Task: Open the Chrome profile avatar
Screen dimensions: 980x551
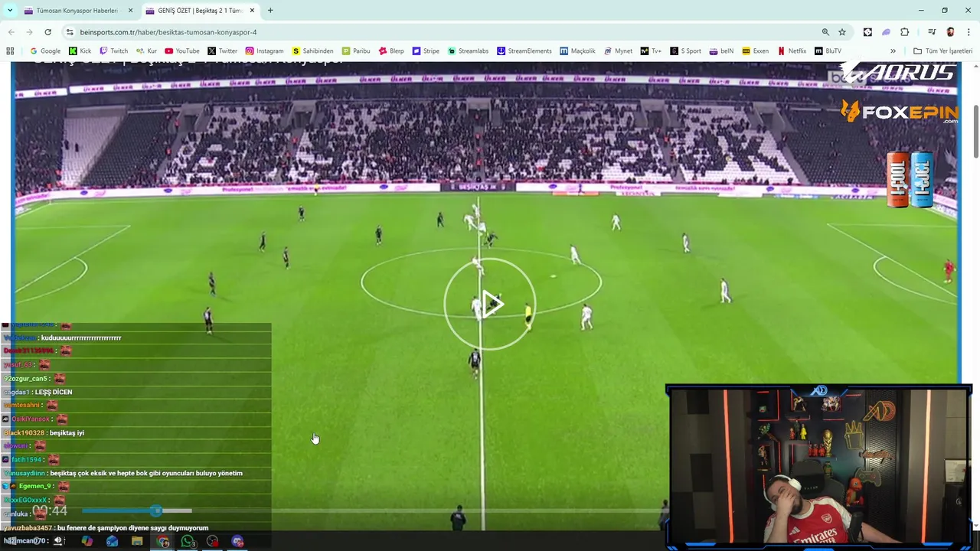Action: (x=950, y=32)
